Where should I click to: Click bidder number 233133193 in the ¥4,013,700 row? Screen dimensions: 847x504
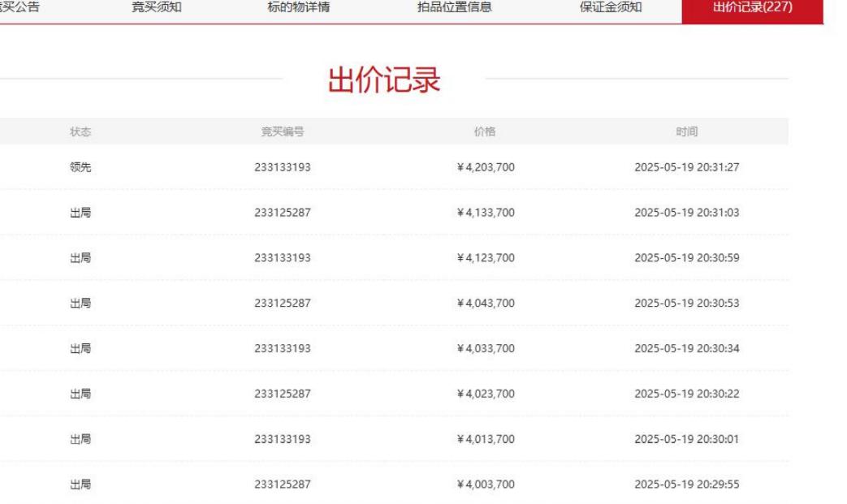(283, 439)
